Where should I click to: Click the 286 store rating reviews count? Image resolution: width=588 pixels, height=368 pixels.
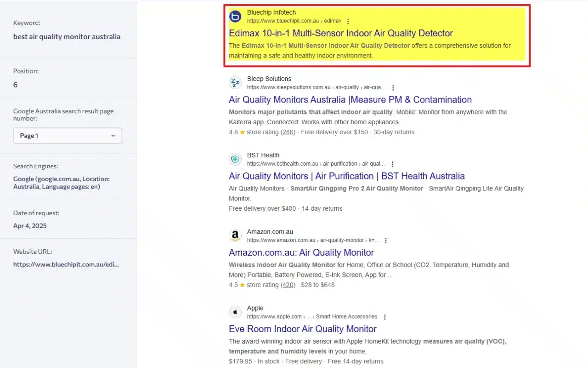288,132
